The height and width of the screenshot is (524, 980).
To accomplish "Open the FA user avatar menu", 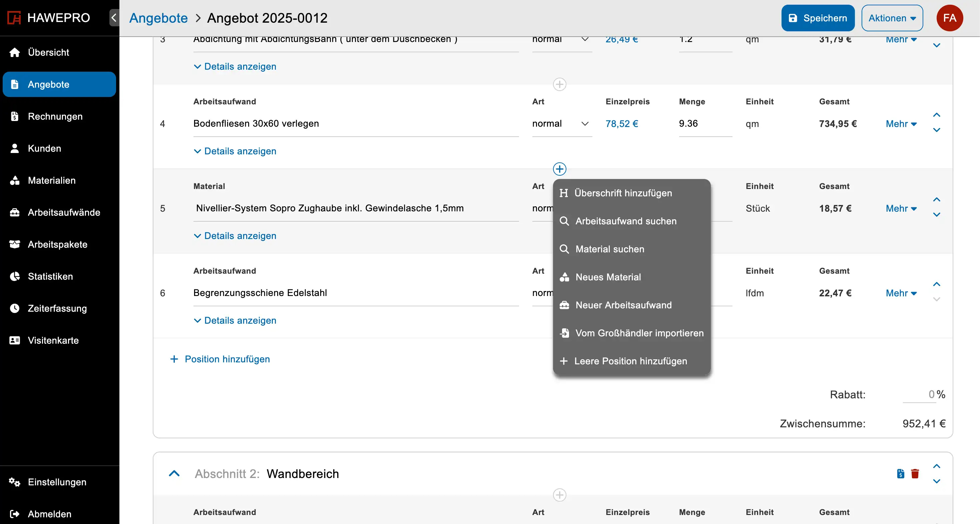I will pos(950,18).
